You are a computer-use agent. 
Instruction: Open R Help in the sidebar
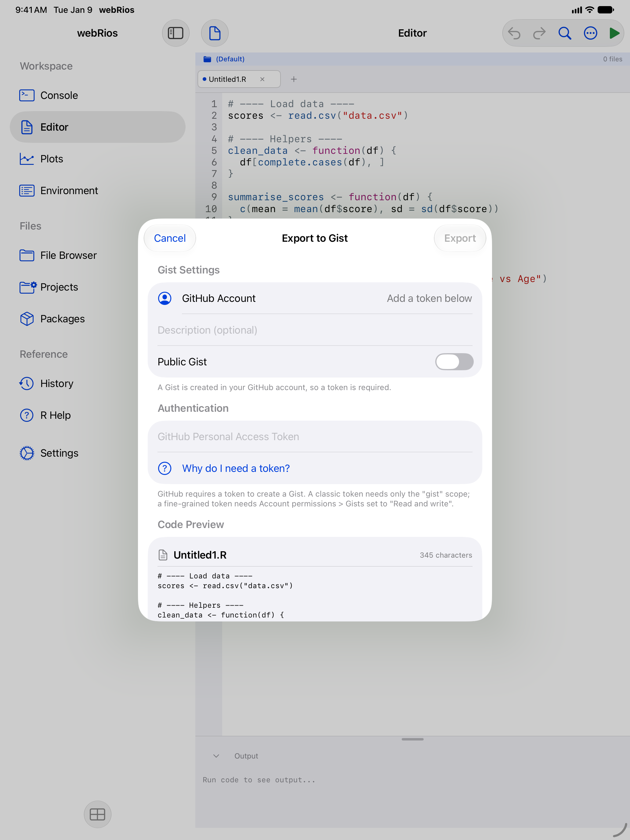(x=98, y=415)
